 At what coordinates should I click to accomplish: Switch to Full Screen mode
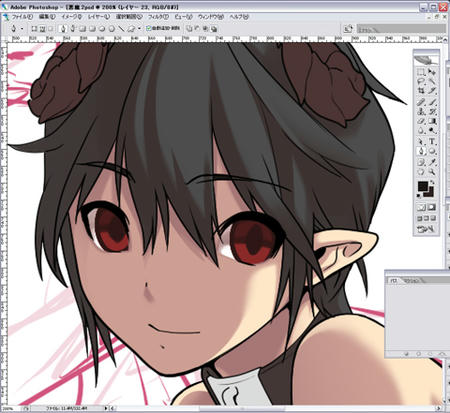(433, 219)
